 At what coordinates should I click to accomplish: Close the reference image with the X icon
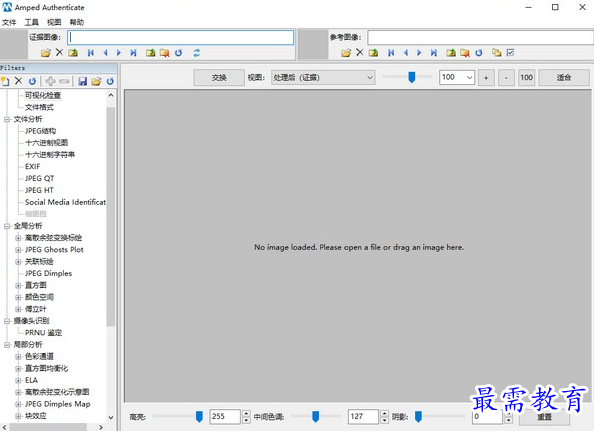pyautogui.click(x=360, y=52)
